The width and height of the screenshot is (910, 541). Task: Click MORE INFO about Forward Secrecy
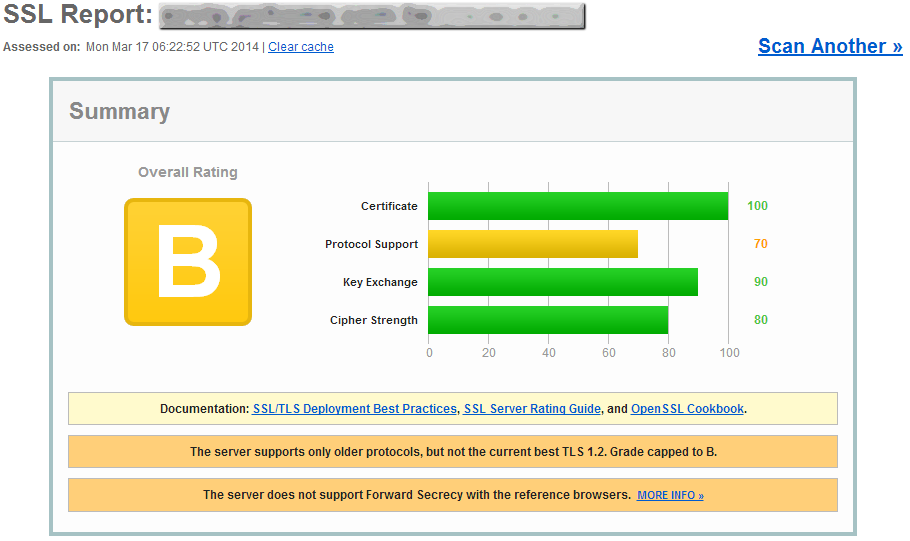(x=670, y=495)
